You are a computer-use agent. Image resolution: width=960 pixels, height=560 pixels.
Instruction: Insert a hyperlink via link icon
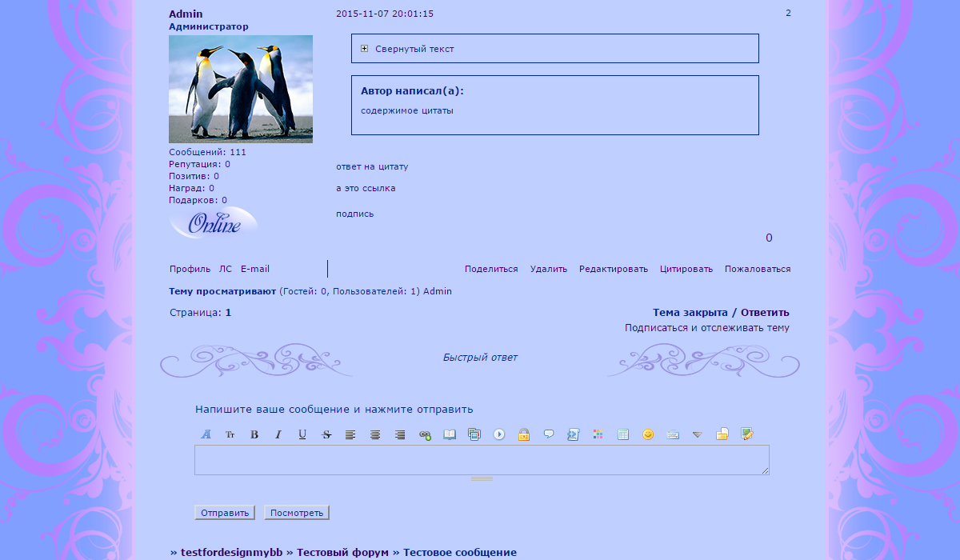(x=425, y=434)
